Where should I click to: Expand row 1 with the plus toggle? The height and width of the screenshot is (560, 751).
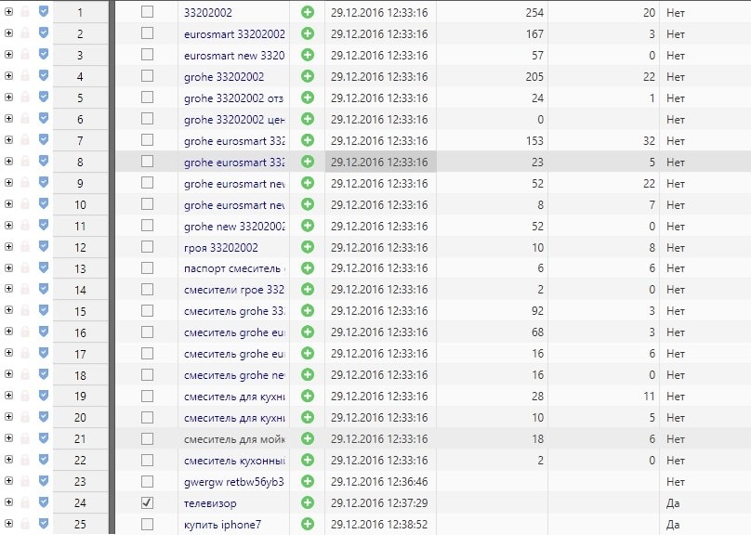click(x=8, y=12)
